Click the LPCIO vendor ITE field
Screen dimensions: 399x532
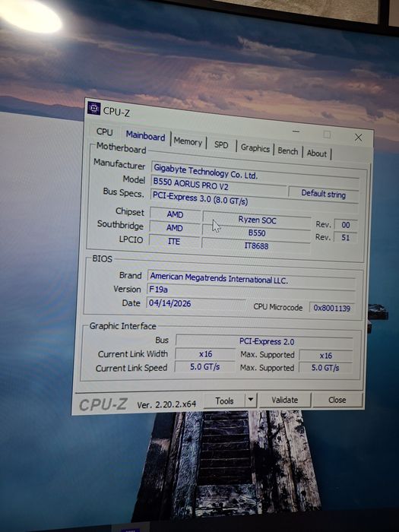point(174,241)
